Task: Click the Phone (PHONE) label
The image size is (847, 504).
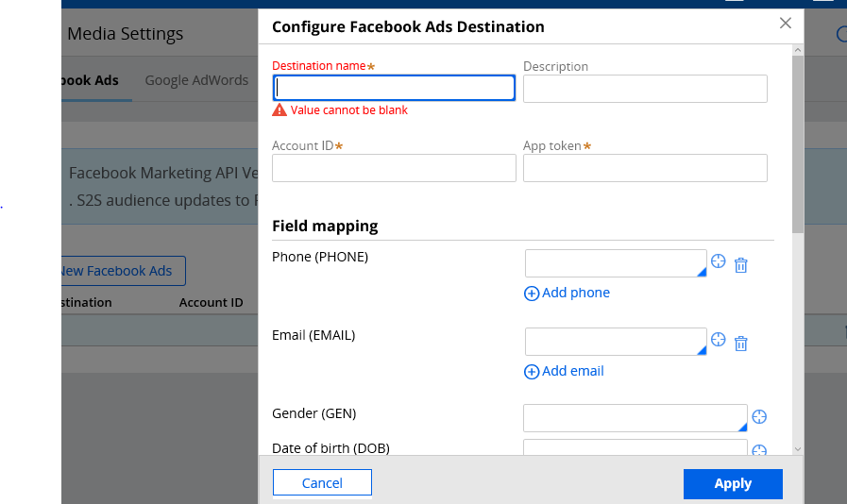Action: 320,257
